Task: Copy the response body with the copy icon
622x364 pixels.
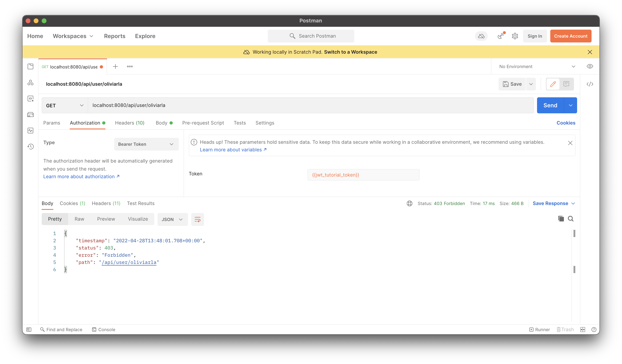Action: tap(561, 219)
